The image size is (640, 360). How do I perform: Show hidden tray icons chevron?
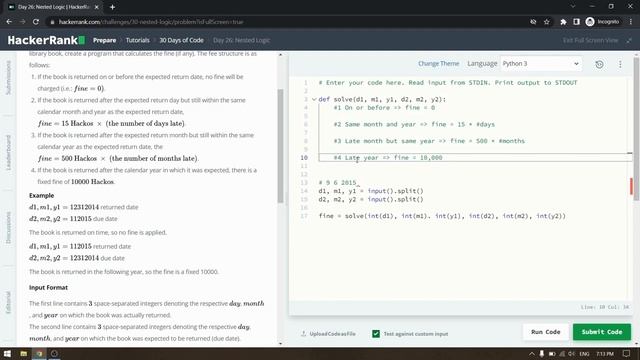(531, 353)
